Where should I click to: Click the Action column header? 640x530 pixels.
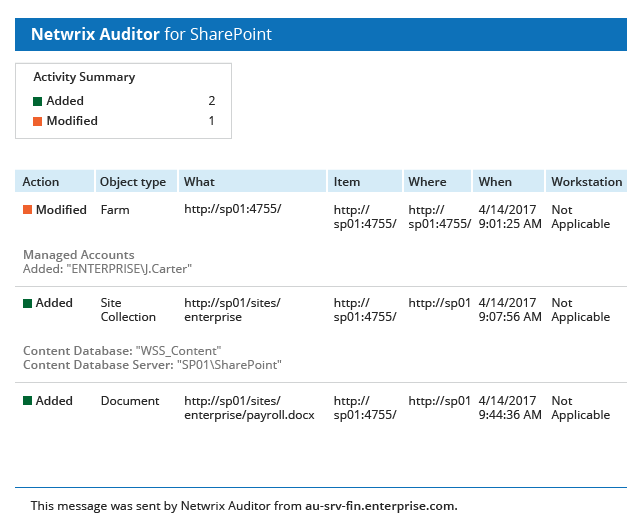point(41,182)
